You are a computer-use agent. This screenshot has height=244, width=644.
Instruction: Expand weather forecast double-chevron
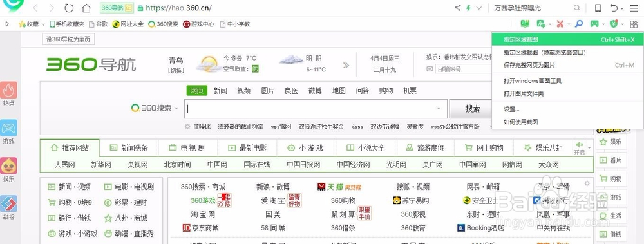(346, 65)
